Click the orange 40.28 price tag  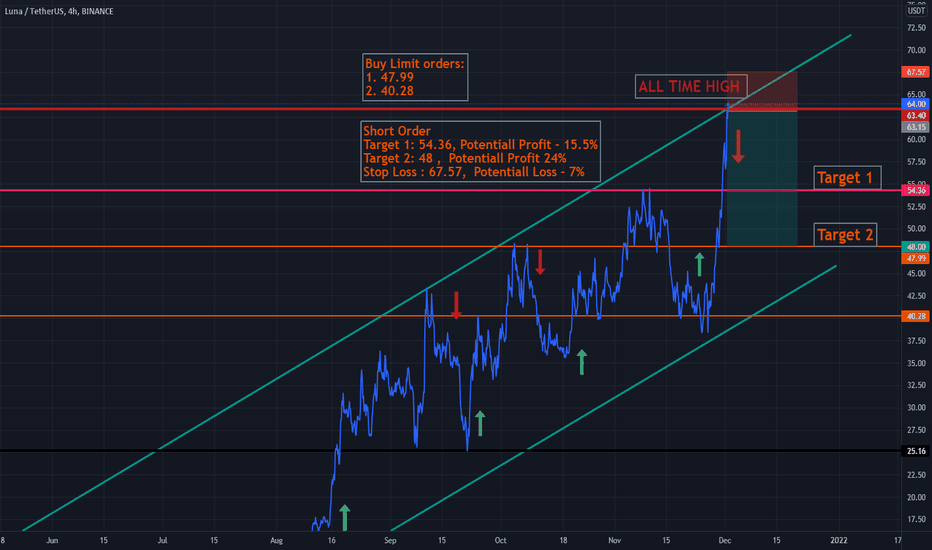click(x=915, y=316)
